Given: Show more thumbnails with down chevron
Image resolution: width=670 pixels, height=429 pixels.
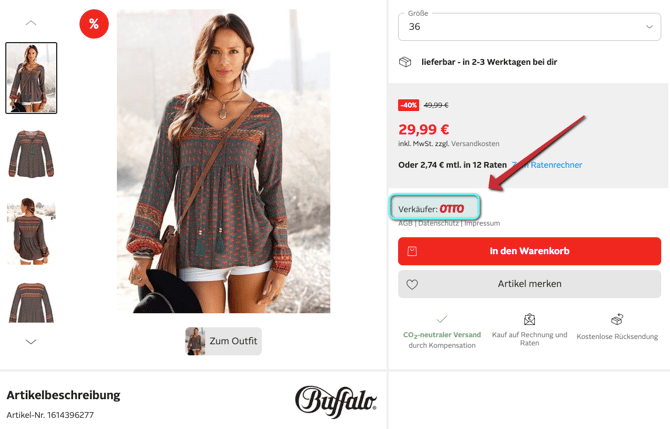Looking at the screenshot, I should [x=31, y=341].
